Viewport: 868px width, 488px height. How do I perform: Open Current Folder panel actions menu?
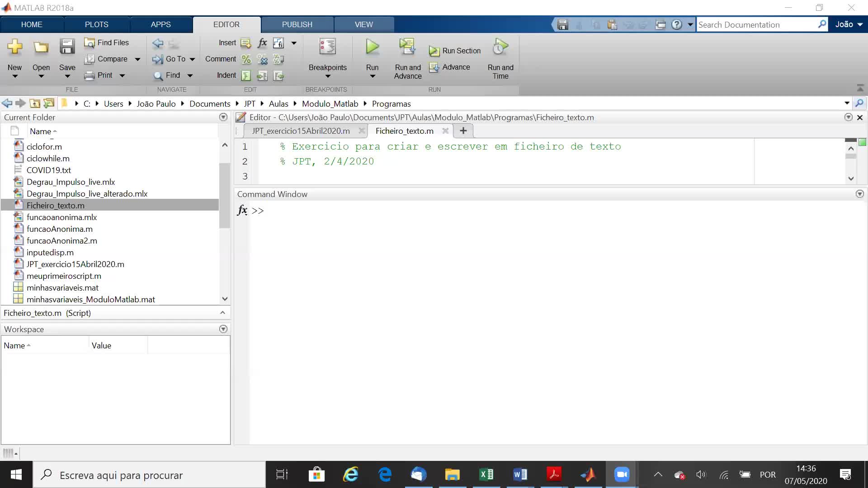[223, 117]
